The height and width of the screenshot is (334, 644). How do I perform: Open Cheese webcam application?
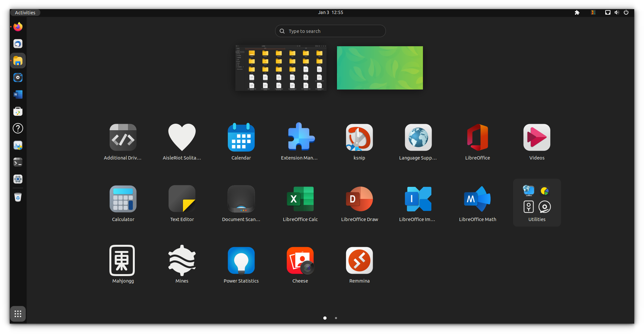300,260
